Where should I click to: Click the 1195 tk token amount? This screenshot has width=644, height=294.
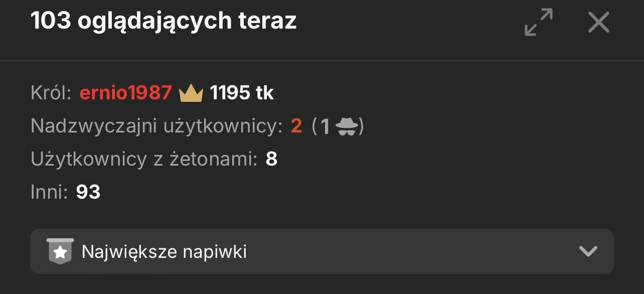[242, 93]
